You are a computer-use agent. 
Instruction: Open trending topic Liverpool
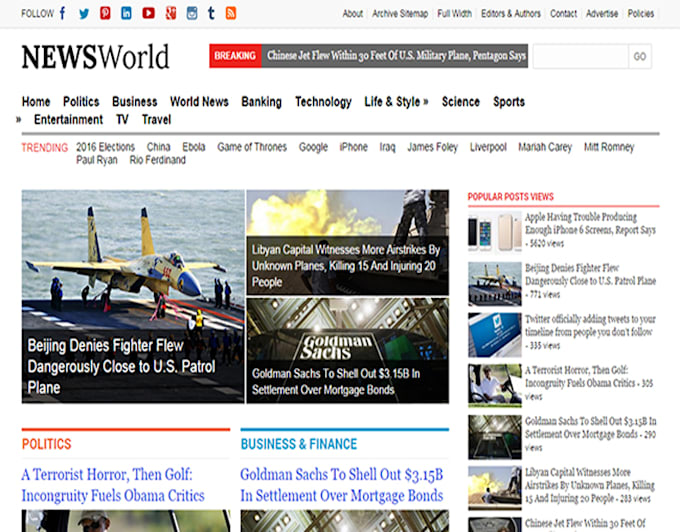coord(488,147)
